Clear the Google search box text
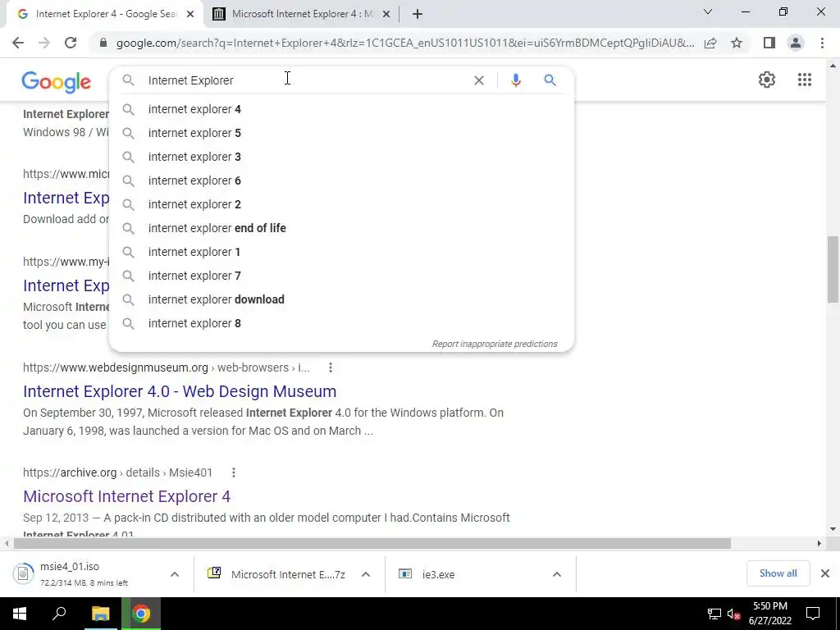The image size is (840, 630). [479, 80]
